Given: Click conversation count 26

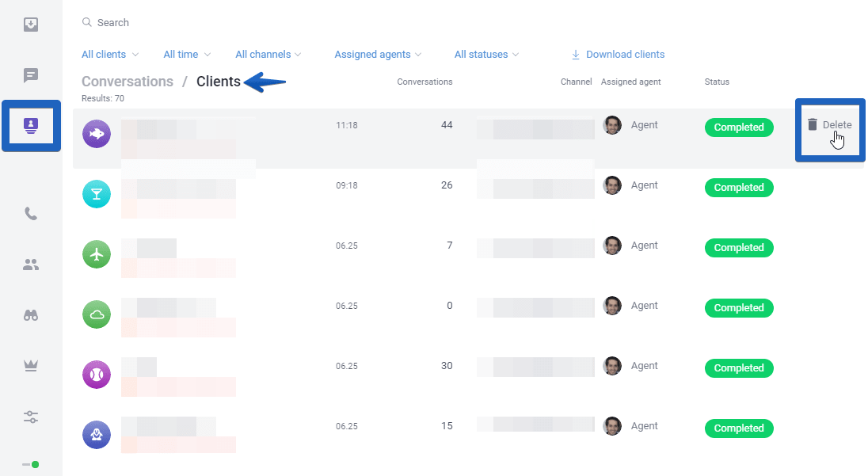Looking at the screenshot, I should [447, 185].
